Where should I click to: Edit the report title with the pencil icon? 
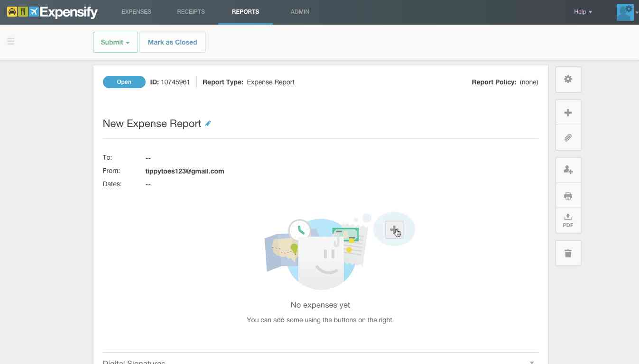[x=208, y=123]
